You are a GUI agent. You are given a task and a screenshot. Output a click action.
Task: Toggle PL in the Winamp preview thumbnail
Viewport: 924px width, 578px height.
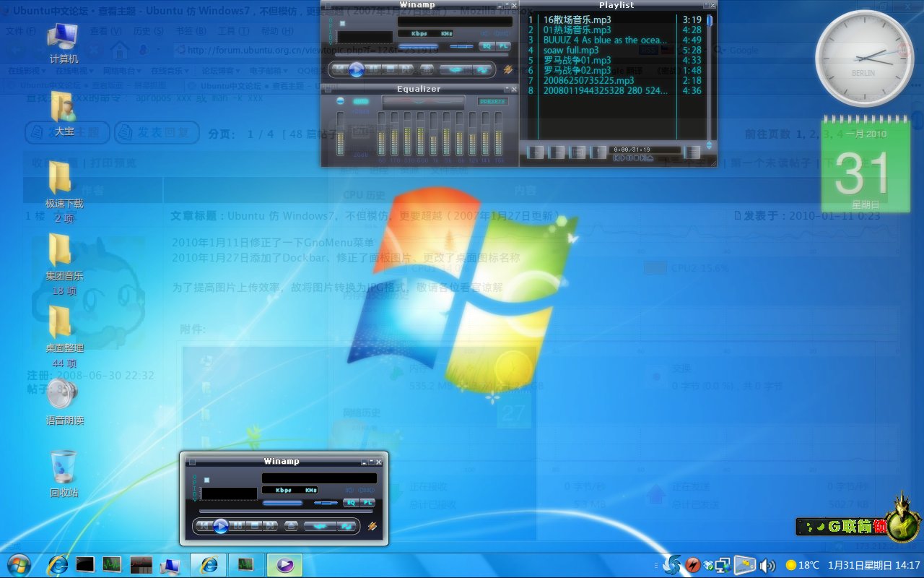pos(367,503)
